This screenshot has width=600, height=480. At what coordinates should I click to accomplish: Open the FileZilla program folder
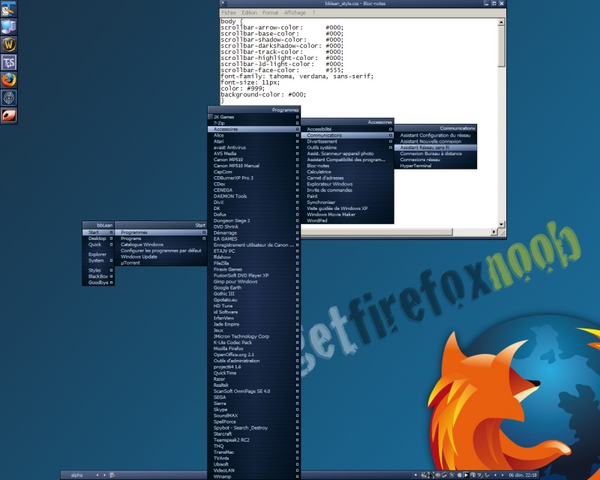pyautogui.click(x=254, y=263)
